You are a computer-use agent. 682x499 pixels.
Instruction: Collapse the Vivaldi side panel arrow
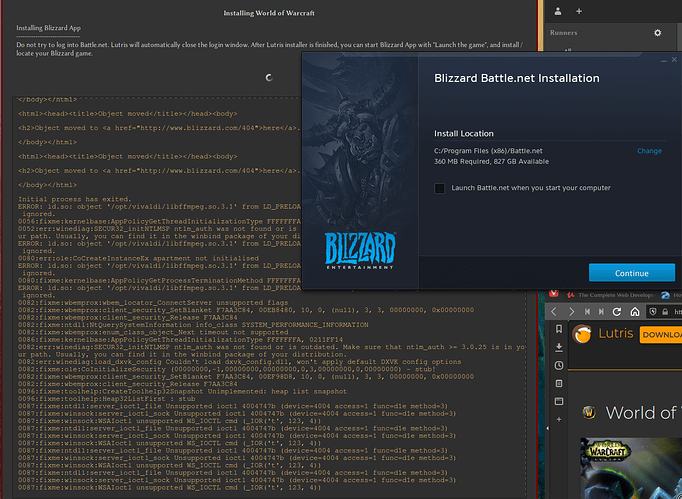pos(548,429)
